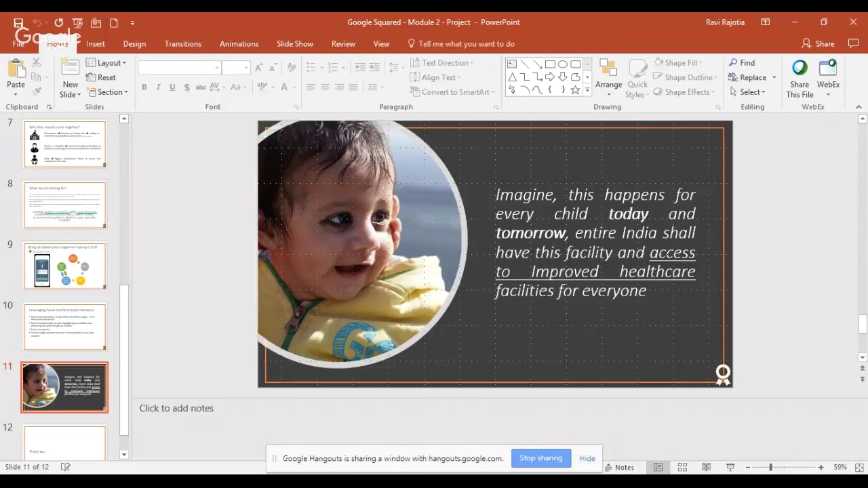The height and width of the screenshot is (488, 868).
Task: Click Stop sharing in Hangouts bar
Action: (x=540, y=458)
